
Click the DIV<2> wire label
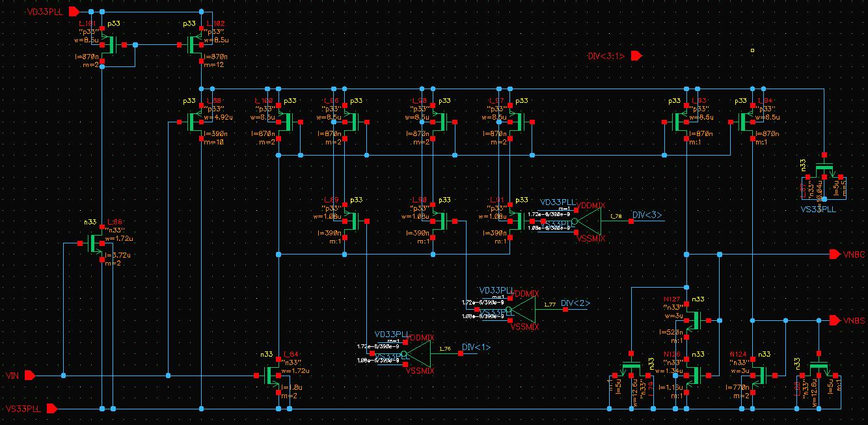point(575,304)
